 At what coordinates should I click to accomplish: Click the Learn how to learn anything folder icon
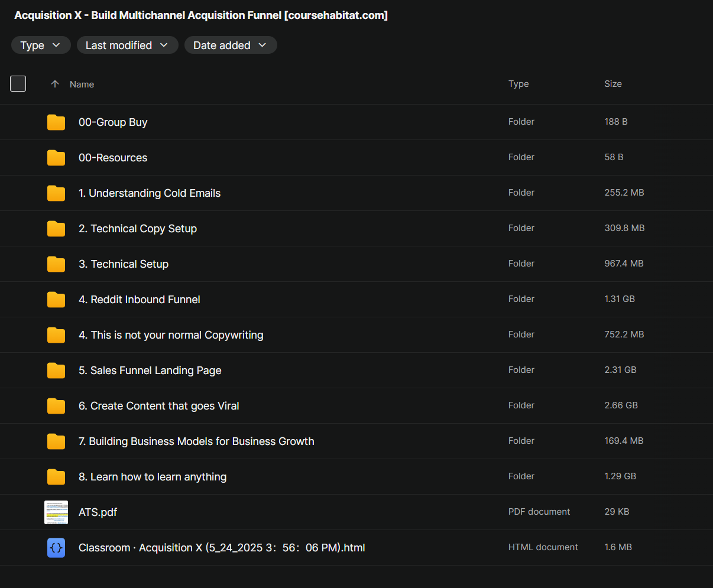[56, 477]
